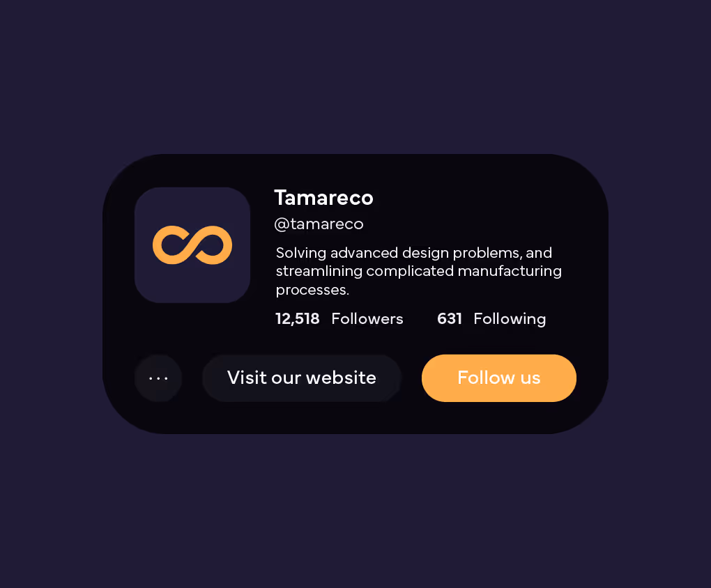Open the three-dot more options menu
The height and width of the screenshot is (588, 711).
pyautogui.click(x=158, y=378)
